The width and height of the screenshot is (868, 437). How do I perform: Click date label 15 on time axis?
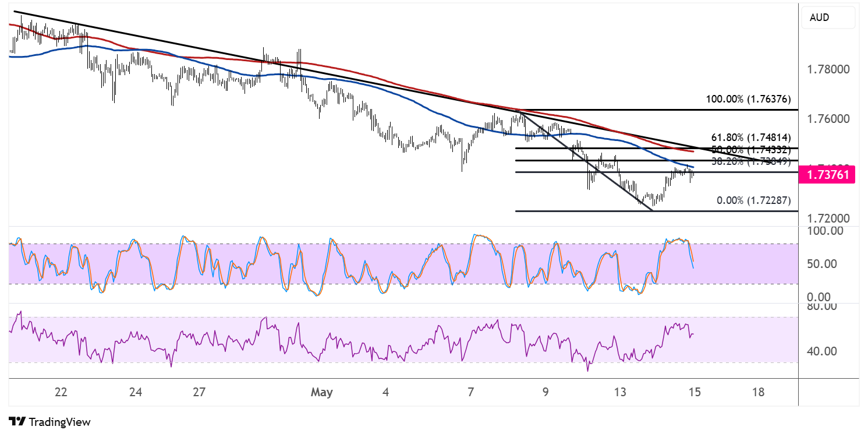click(x=695, y=392)
